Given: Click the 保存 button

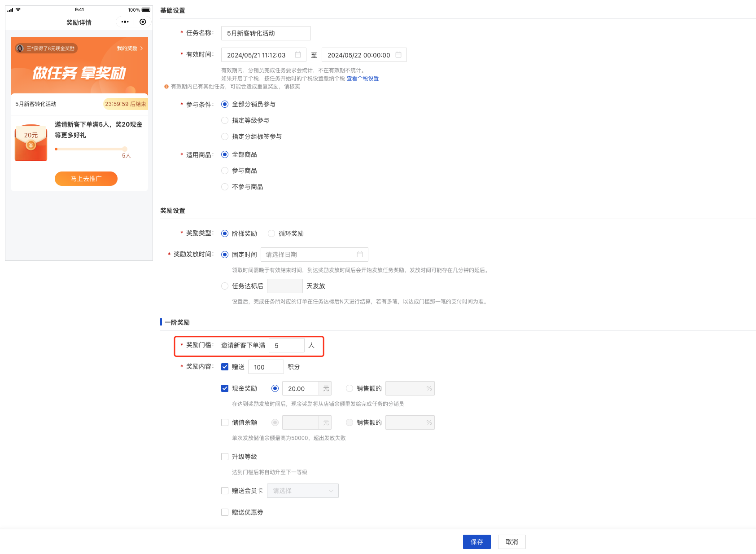Looking at the screenshot, I should [x=477, y=542].
